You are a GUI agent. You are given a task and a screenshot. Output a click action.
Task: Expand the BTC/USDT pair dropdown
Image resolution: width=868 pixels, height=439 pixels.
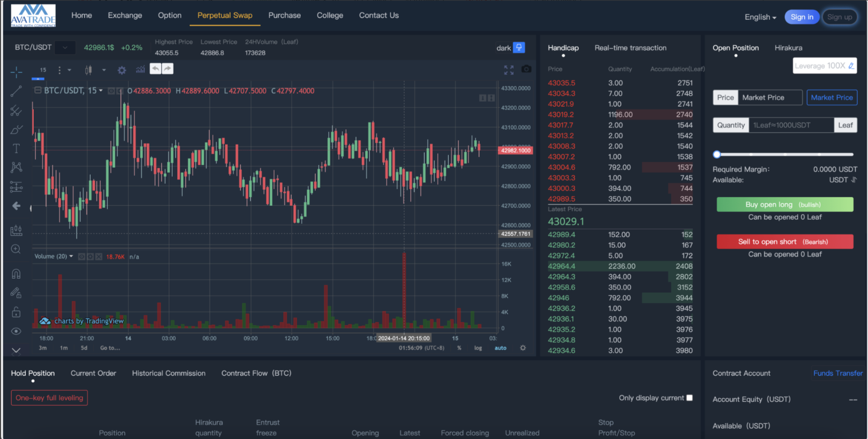point(65,48)
